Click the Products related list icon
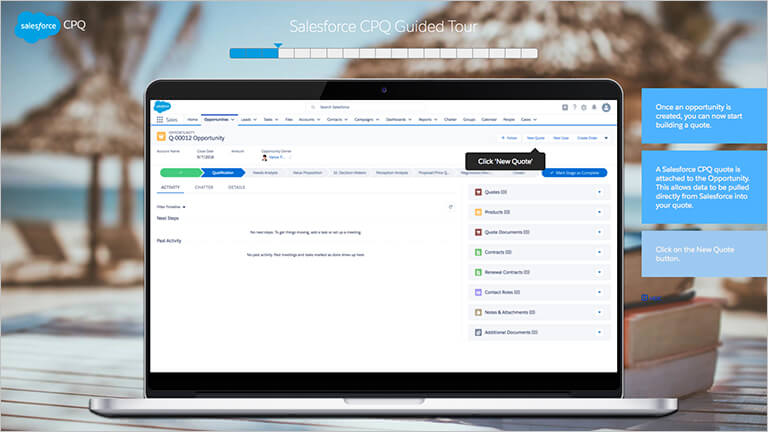The width and height of the screenshot is (768, 432). coord(479,212)
